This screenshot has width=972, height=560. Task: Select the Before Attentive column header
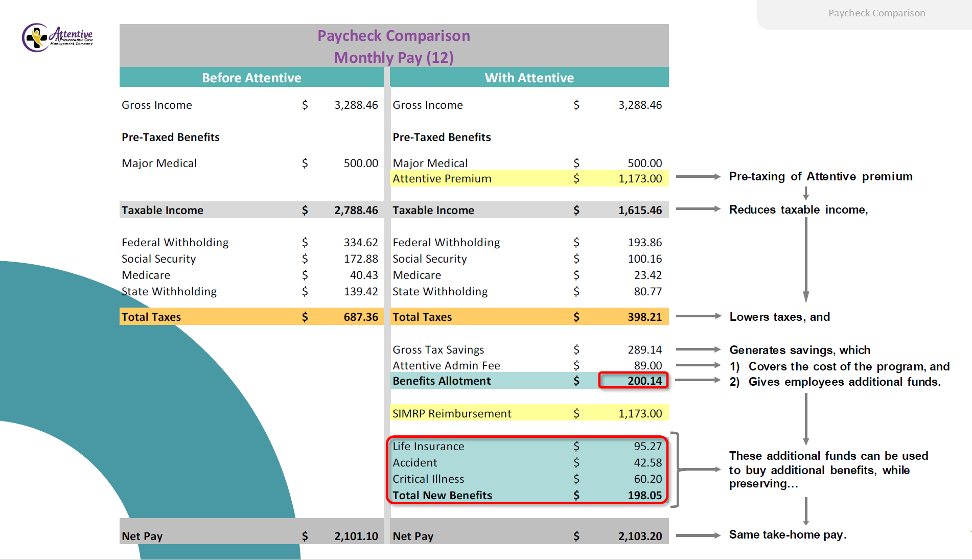[250, 78]
